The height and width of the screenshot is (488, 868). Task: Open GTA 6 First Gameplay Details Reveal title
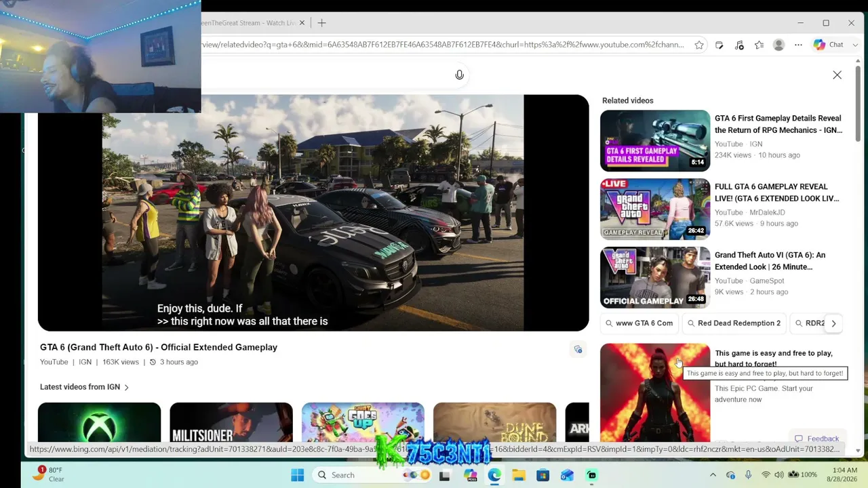(x=778, y=124)
